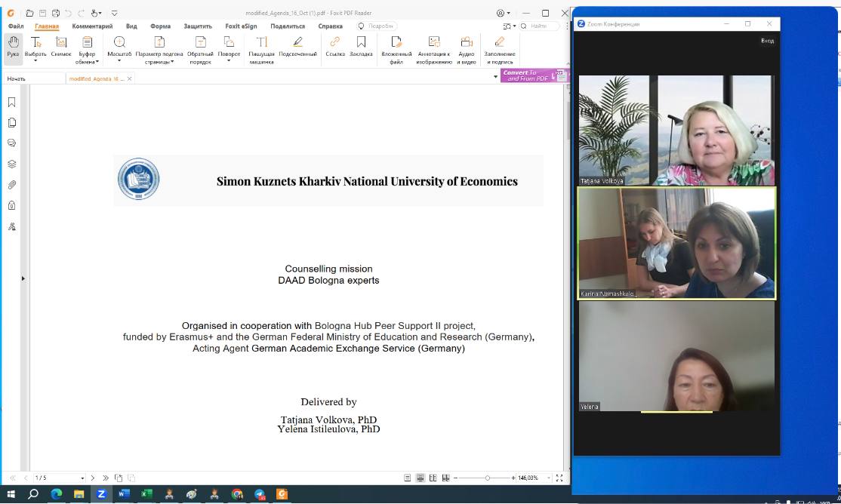Open Comments panel in left sidebar
841x504 pixels.
coord(12,143)
